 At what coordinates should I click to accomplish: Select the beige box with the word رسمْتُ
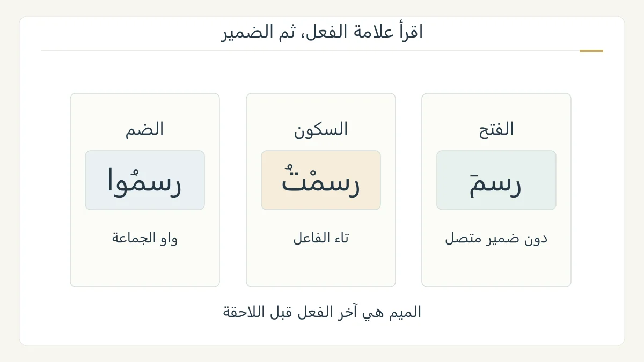click(x=321, y=180)
